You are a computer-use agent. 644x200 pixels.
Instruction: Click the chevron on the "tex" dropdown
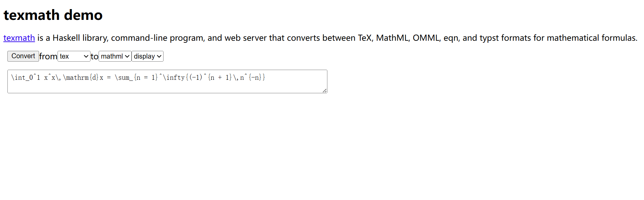coord(86,56)
